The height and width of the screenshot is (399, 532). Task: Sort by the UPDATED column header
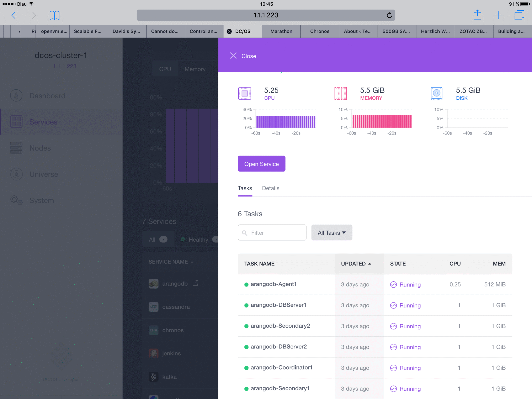(x=356, y=263)
